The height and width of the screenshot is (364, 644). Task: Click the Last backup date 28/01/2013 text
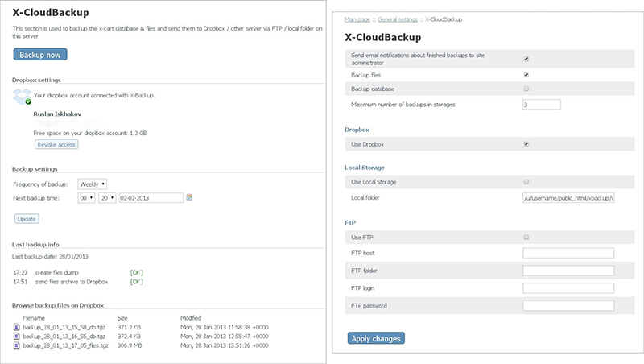click(x=50, y=256)
